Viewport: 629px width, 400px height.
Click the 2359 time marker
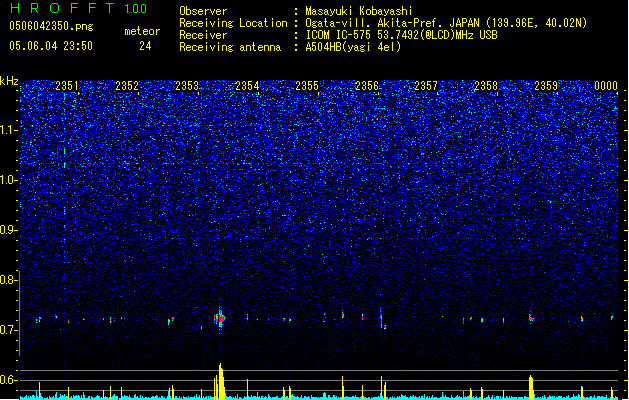pyautogui.click(x=546, y=86)
